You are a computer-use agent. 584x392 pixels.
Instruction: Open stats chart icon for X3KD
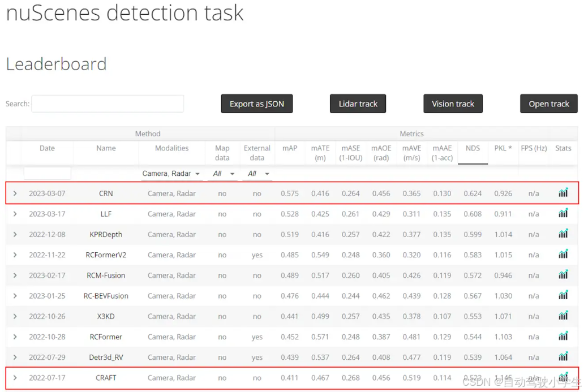pyautogui.click(x=562, y=315)
